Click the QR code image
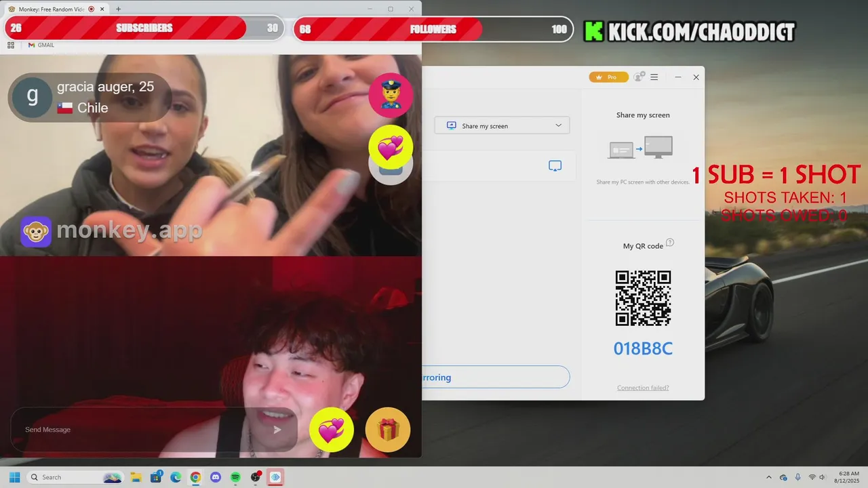 (x=643, y=298)
